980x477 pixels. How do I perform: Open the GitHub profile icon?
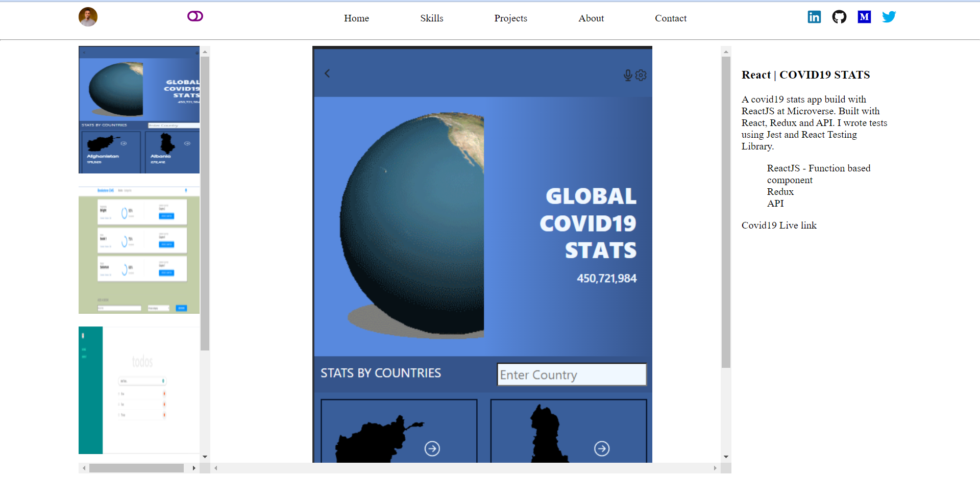coord(839,17)
